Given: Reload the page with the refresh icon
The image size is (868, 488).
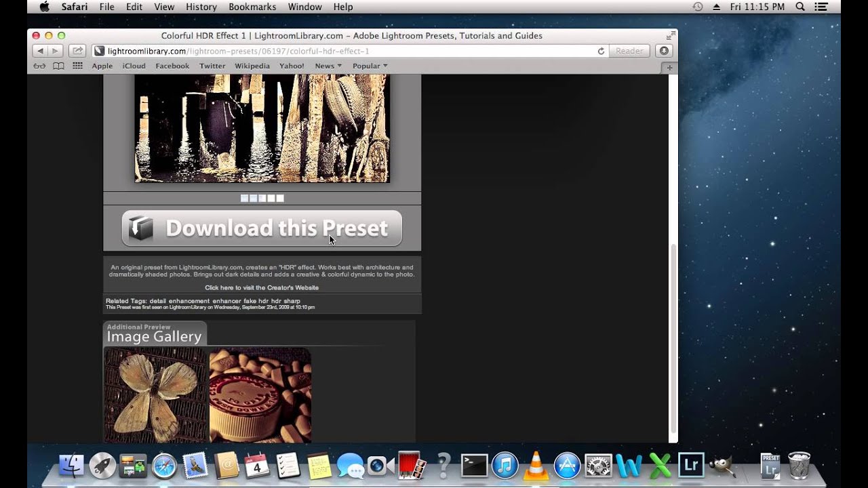Looking at the screenshot, I should (601, 51).
